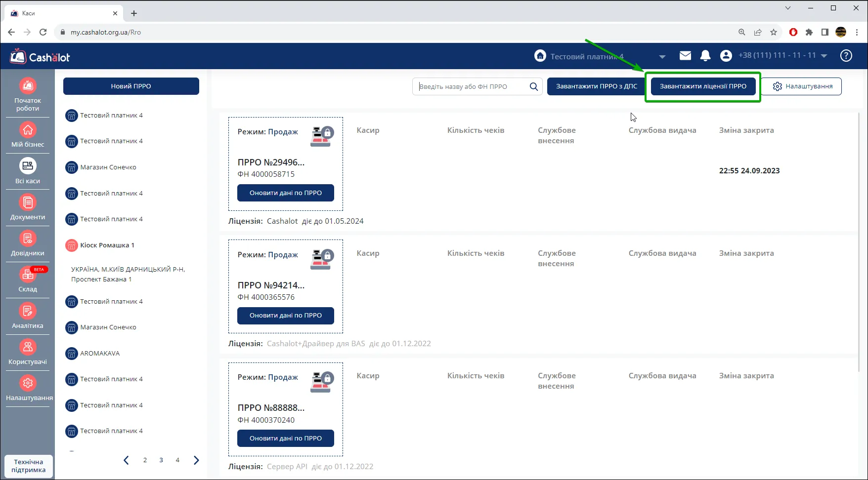Focus the ПРРО name search field

pos(473,86)
